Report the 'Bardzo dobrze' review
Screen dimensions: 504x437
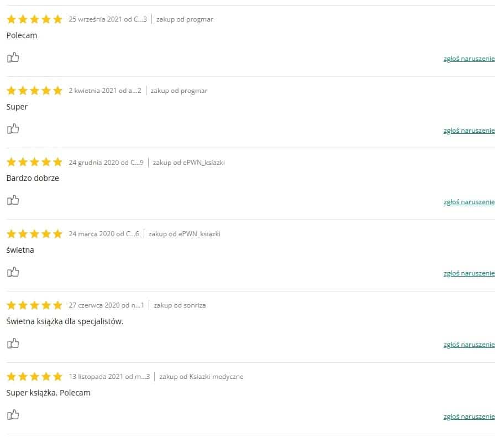coord(469,202)
